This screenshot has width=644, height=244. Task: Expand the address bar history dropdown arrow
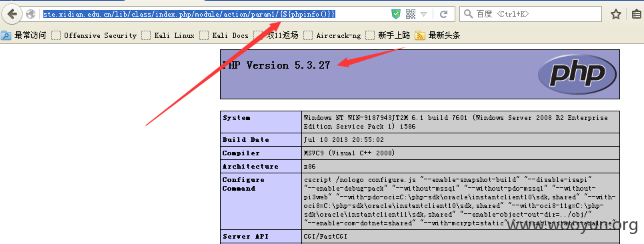click(424, 15)
